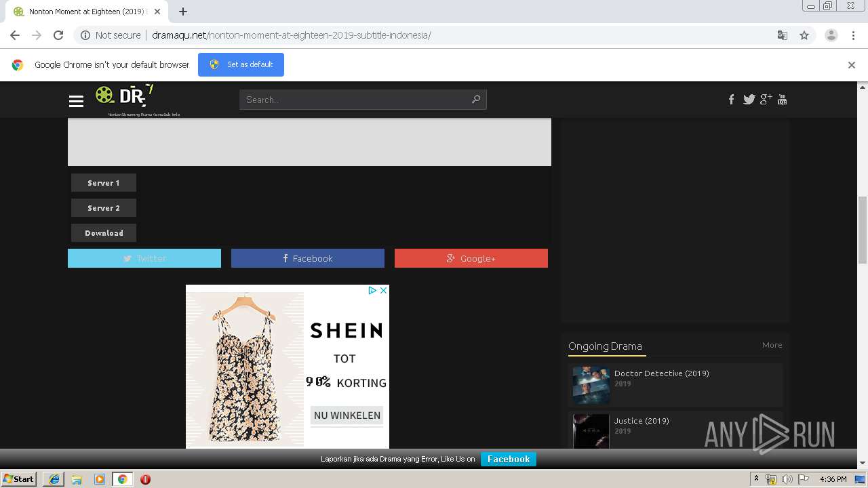Open a new browser tab

click(x=183, y=12)
